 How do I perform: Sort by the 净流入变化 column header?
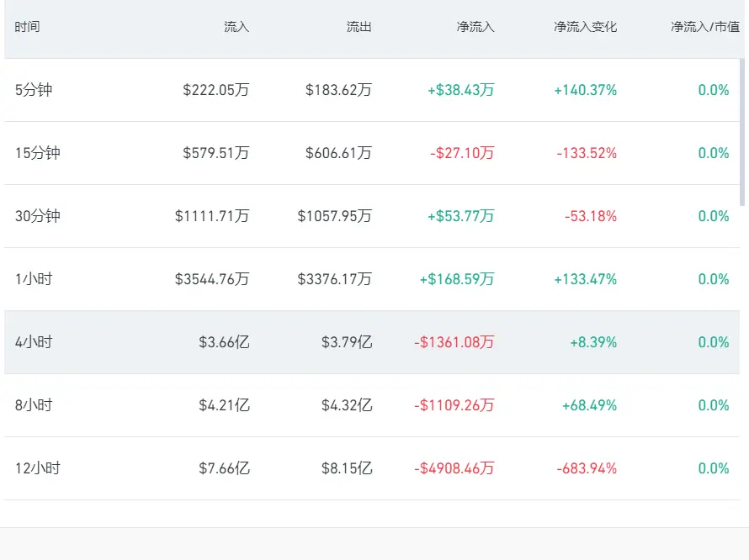coord(586,27)
